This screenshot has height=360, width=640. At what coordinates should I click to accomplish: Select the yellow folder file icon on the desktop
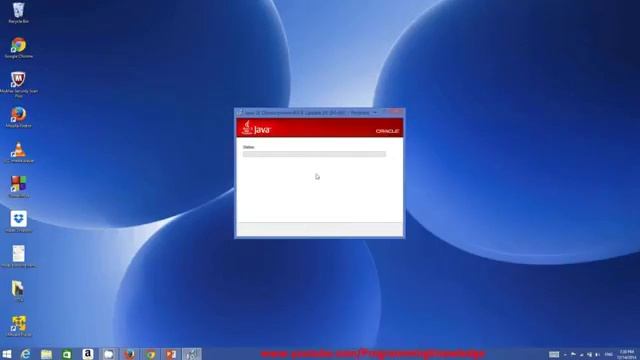click(x=18, y=291)
